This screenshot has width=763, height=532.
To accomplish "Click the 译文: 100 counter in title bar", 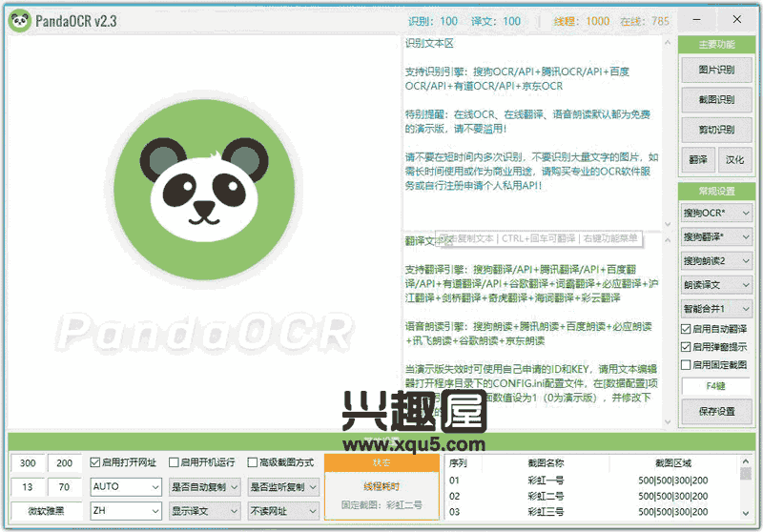I will click(496, 21).
